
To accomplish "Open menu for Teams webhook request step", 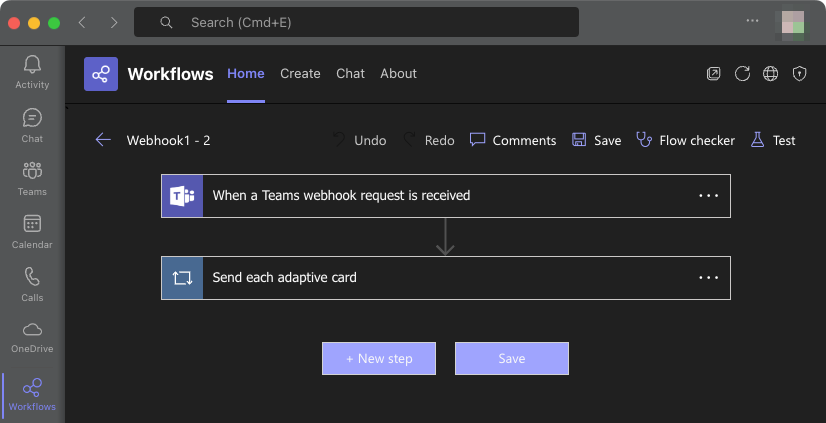I will click(x=709, y=195).
